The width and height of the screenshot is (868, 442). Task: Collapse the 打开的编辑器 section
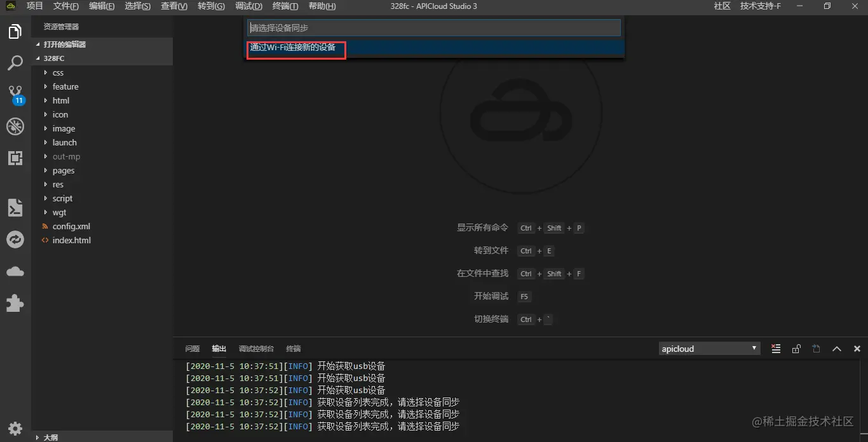pyautogui.click(x=102, y=44)
